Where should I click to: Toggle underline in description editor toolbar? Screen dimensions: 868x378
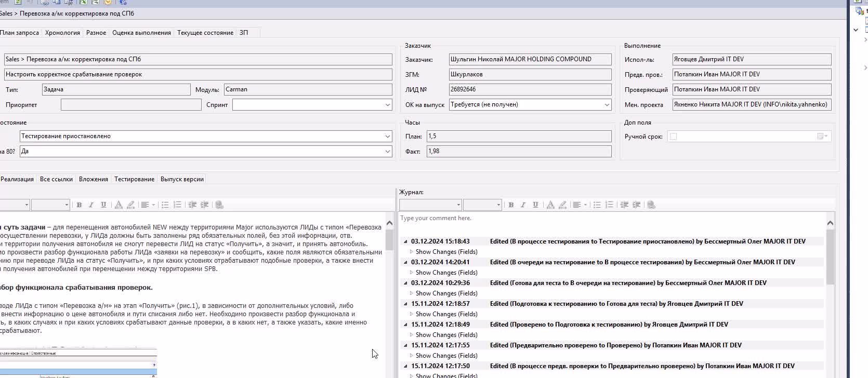103,205
